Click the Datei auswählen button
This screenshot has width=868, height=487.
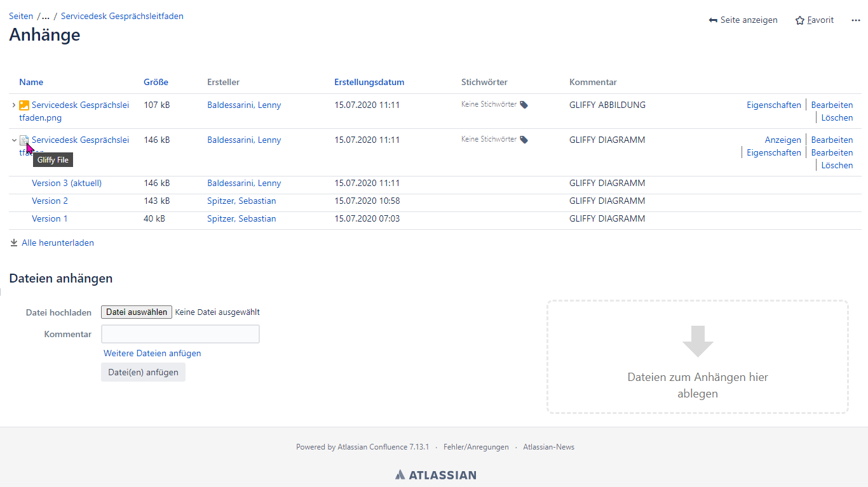[x=137, y=312]
